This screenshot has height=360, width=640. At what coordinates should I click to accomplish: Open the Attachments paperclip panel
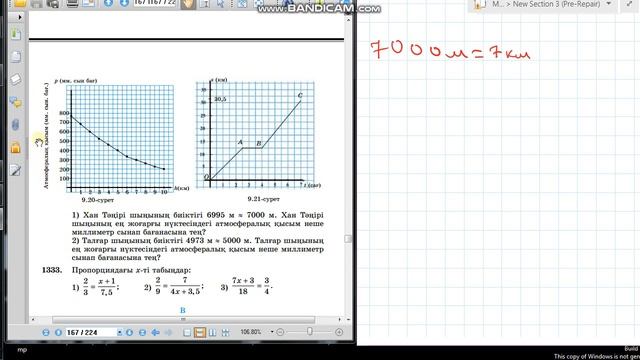coord(16,124)
